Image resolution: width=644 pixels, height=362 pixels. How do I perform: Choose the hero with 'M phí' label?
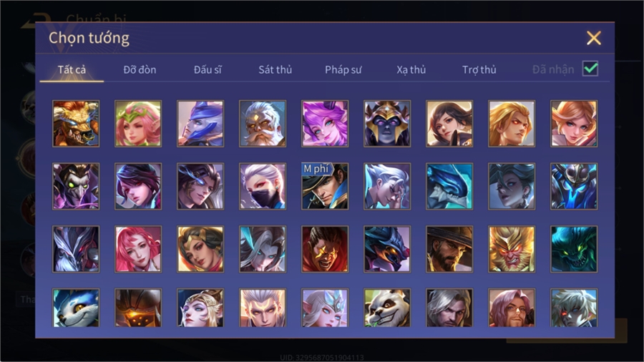325,186
